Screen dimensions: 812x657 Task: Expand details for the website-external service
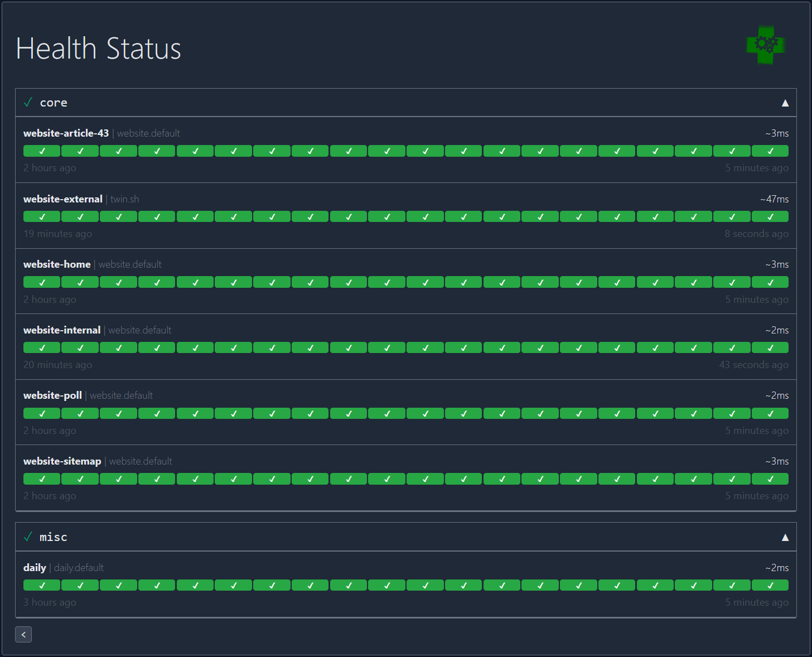(62, 199)
